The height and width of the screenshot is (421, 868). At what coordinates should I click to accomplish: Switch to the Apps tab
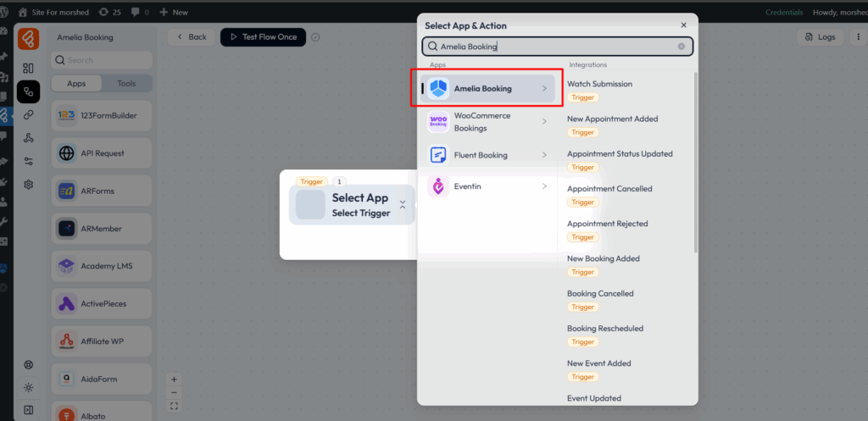(76, 84)
